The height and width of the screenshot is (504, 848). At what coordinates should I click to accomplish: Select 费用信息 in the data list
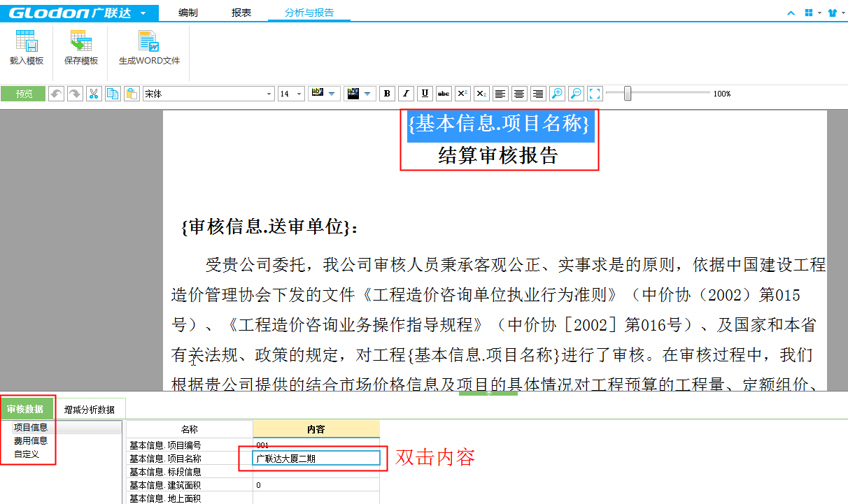coord(31,440)
